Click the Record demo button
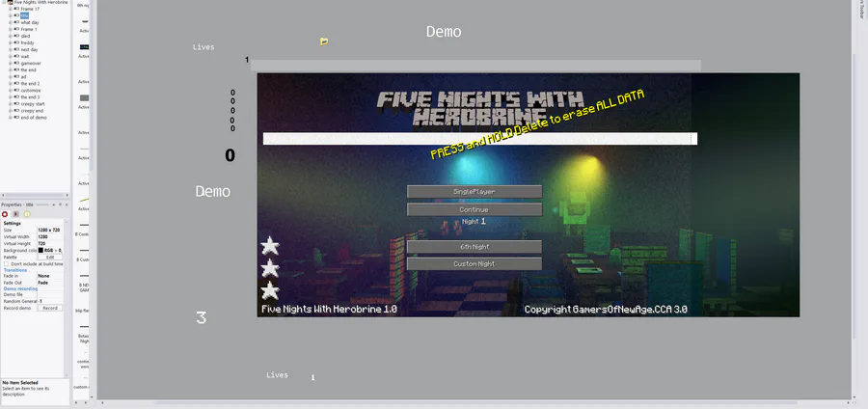868x409 pixels. point(50,309)
